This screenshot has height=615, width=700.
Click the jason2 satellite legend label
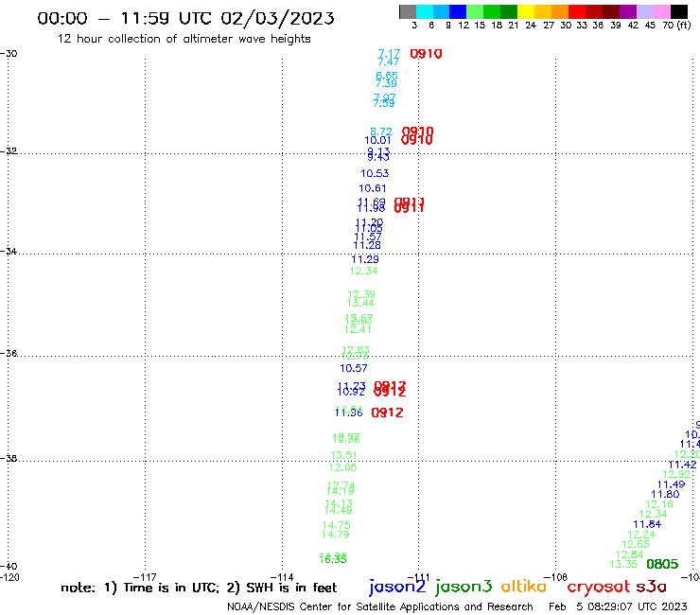(397, 587)
